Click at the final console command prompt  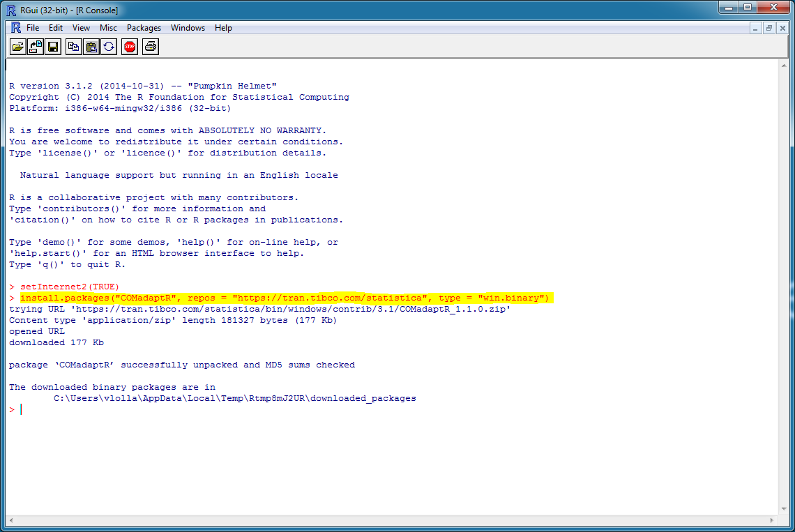pos(22,410)
